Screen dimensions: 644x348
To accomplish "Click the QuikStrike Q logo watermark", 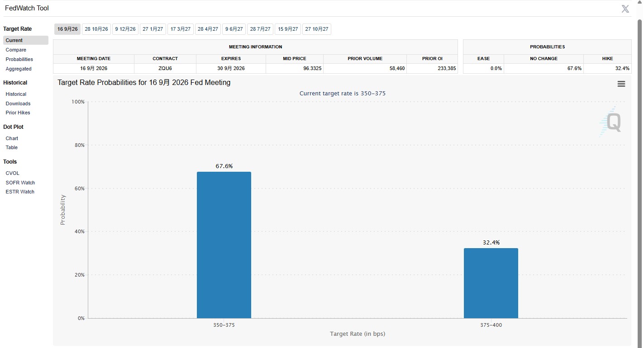I will [x=611, y=122].
